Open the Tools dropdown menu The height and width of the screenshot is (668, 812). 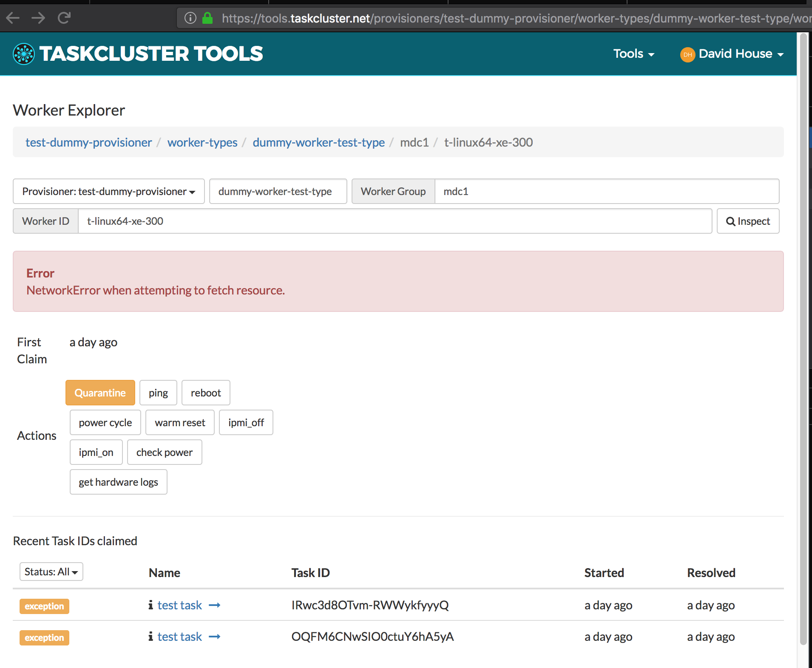point(633,54)
